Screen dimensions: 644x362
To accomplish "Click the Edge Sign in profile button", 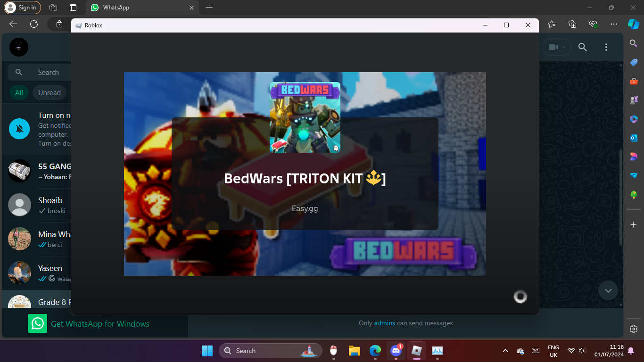I will pyautogui.click(x=22, y=8).
